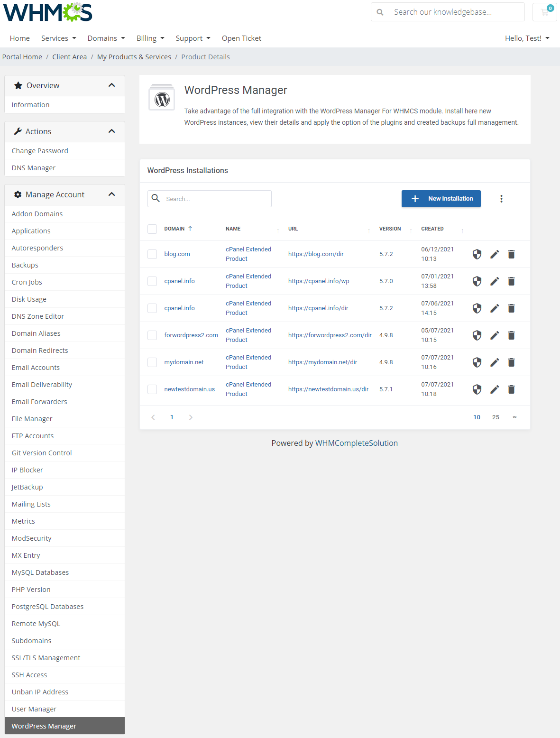Check the blog.com row checkbox

pos(152,254)
